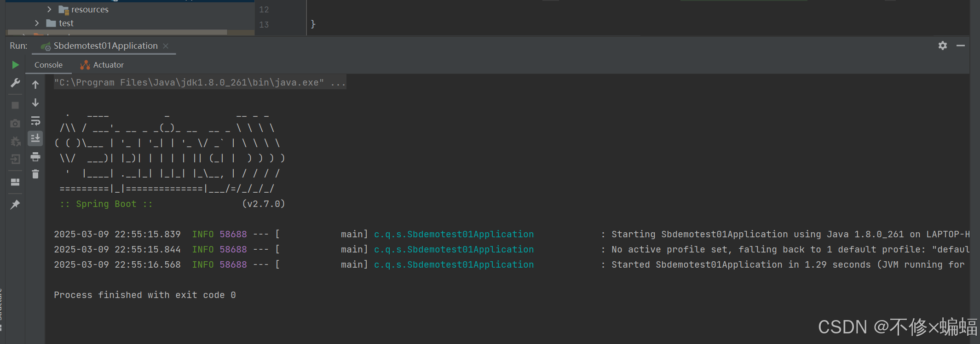980x344 pixels.
Task: Hide the Run tool window with the minus icon
Action: click(x=961, y=46)
